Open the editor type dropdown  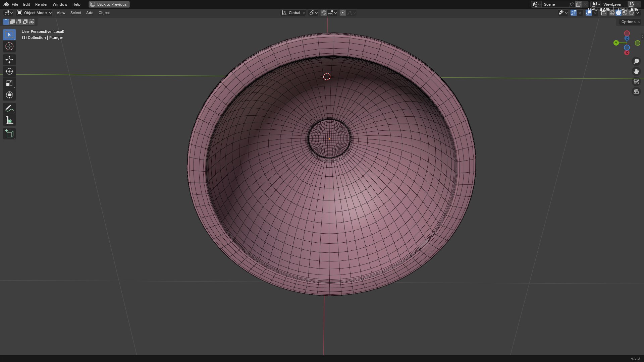click(8, 13)
